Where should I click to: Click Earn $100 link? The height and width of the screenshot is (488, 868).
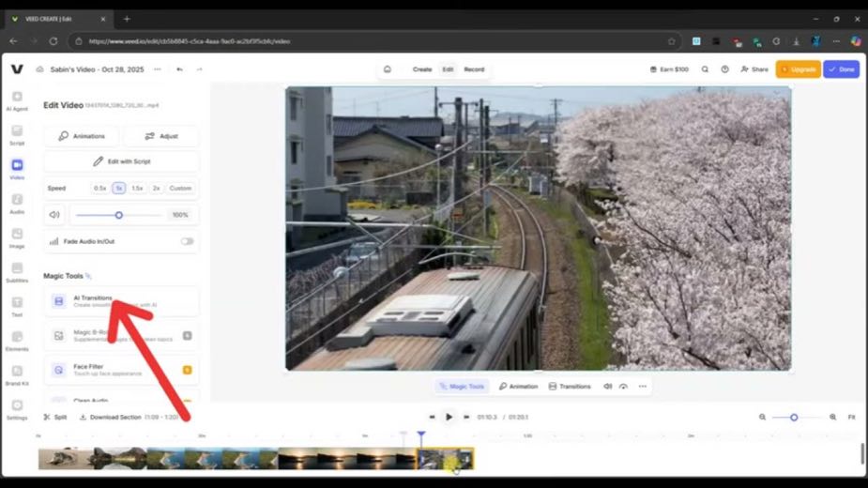(x=669, y=69)
